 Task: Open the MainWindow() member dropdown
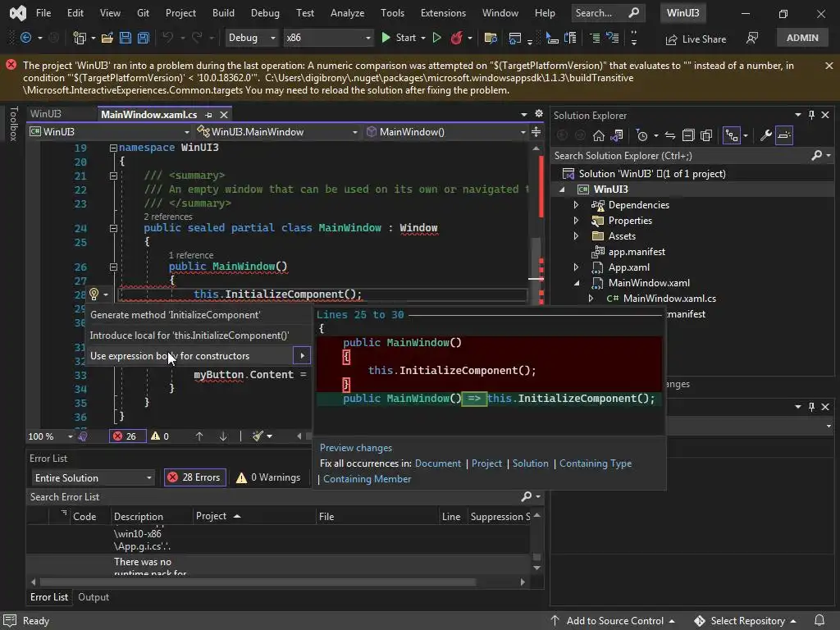pyautogui.click(x=445, y=132)
